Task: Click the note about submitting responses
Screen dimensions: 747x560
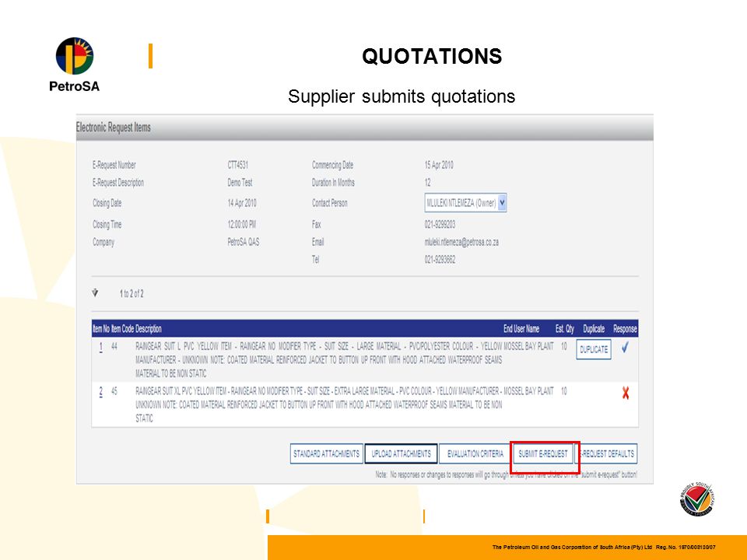Action: click(507, 474)
